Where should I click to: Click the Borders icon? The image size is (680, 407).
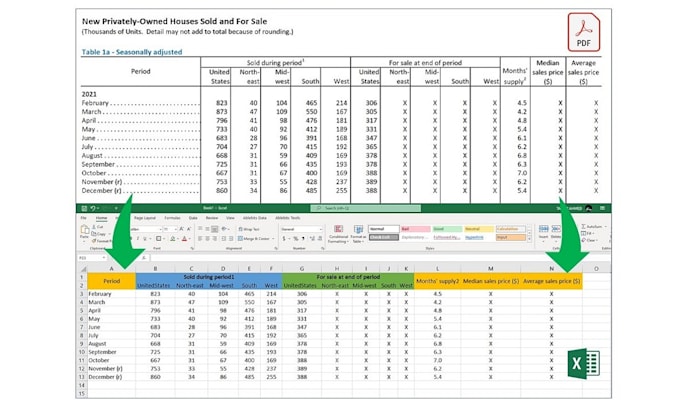pyautogui.click(x=159, y=239)
